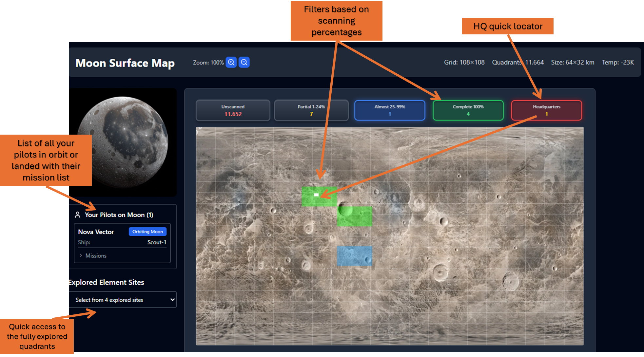
Task: Select the blue almost-scanned quadrant
Action: point(354,256)
